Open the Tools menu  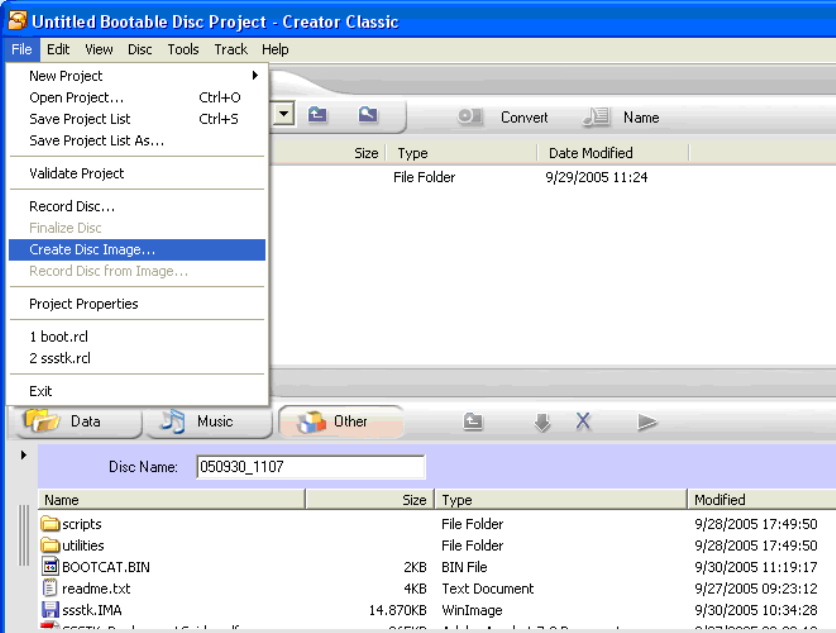(183, 50)
